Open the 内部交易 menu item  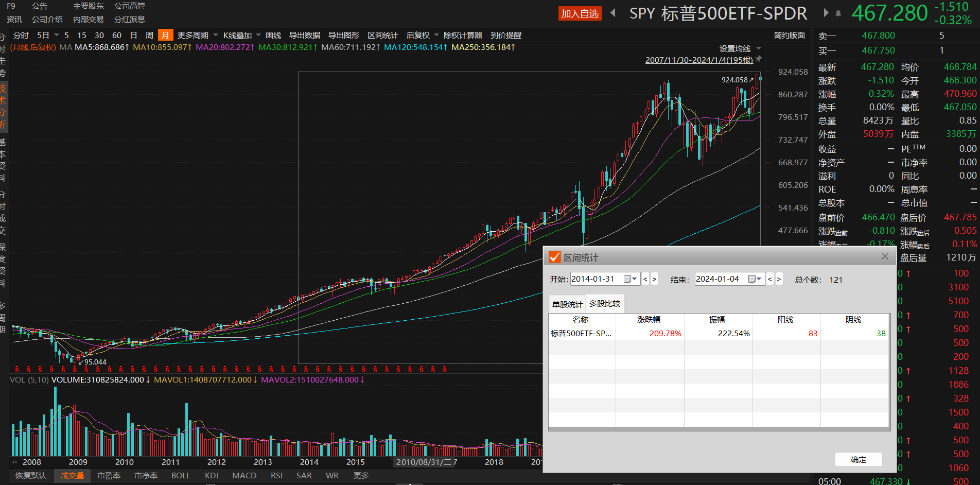89,19
